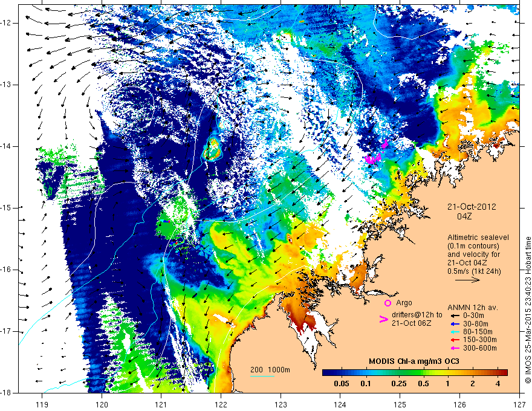Click the magenta drifters arrowhead legend symbol
Screen dimensions: 532x411
point(383,319)
